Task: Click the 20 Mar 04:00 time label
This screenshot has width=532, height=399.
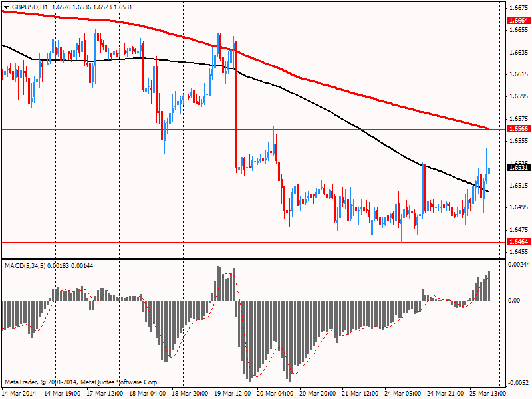Action: [275, 393]
